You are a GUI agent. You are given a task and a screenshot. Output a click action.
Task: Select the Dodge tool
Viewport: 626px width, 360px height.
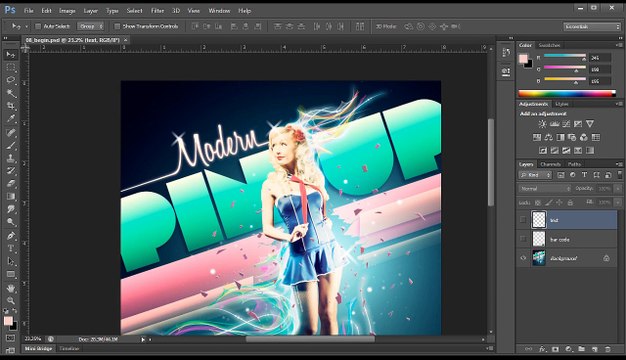[11, 222]
